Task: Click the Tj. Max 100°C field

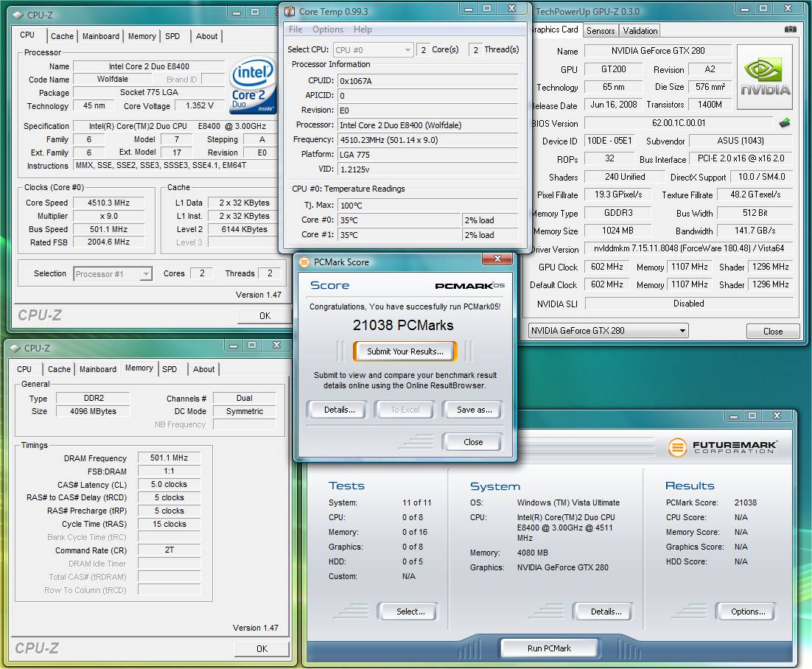Action: click(x=427, y=206)
